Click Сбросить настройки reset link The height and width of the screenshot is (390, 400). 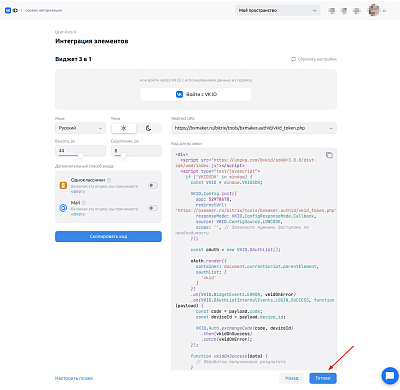[x=314, y=59]
